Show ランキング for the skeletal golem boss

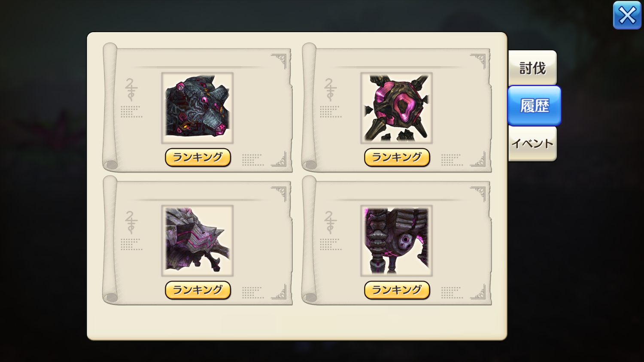click(397, 290)
